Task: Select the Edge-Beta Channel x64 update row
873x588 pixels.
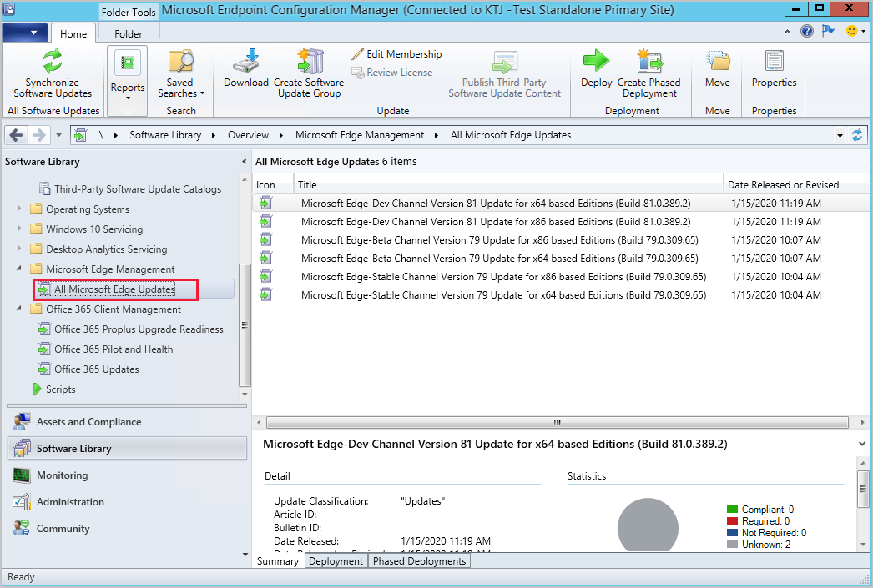Action: coord(501,258)
